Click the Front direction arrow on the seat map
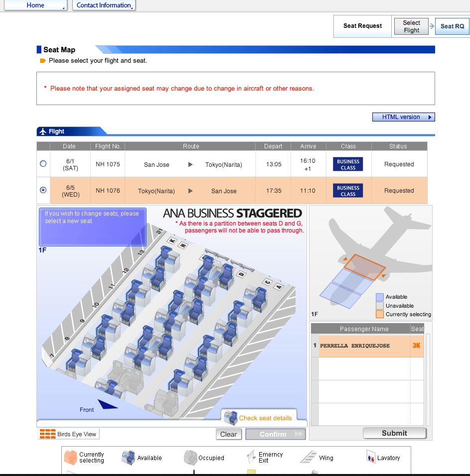This screenshot has height=476, width=470. pos(107,404)
